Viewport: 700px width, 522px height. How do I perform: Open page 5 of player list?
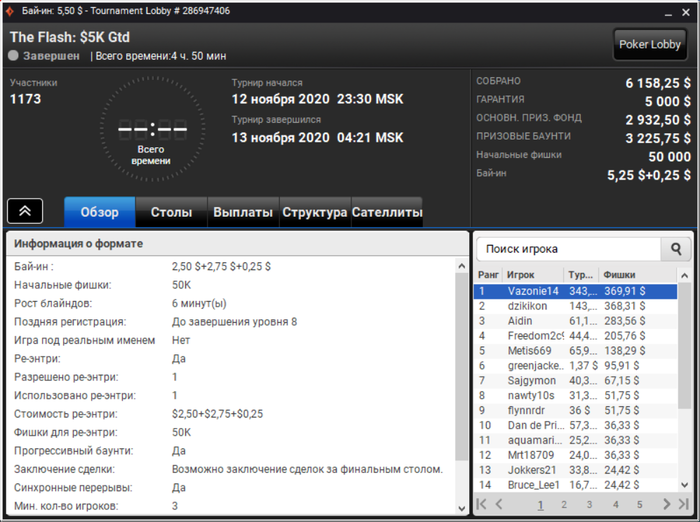click(x=640, y=505)
